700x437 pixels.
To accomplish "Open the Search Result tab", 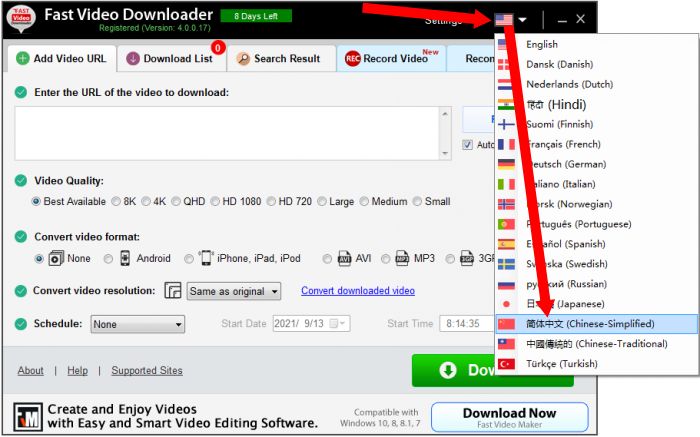I will [x=281, y=58].
